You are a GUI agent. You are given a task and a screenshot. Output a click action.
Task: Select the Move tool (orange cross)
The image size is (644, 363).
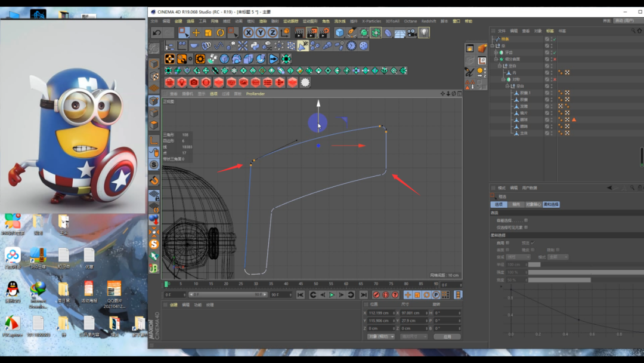tap(196, 32)
